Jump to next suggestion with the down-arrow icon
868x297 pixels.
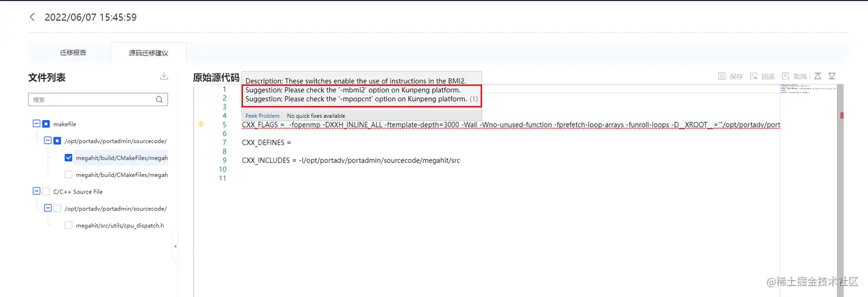pos(831,76)
